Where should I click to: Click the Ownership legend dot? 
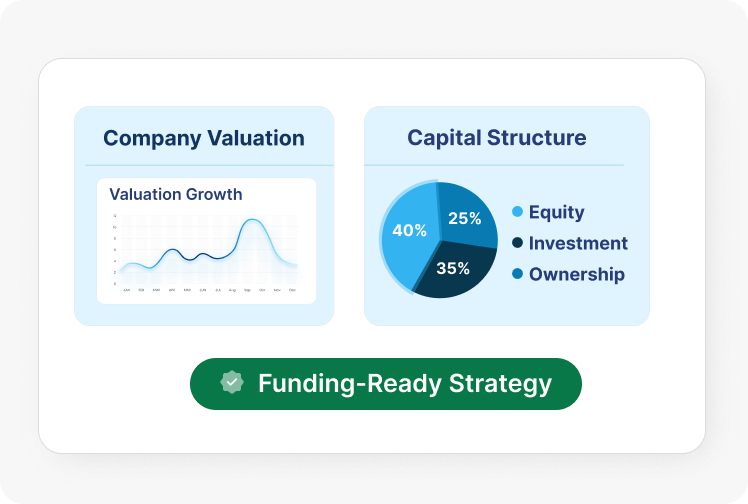tap(517, 274)
